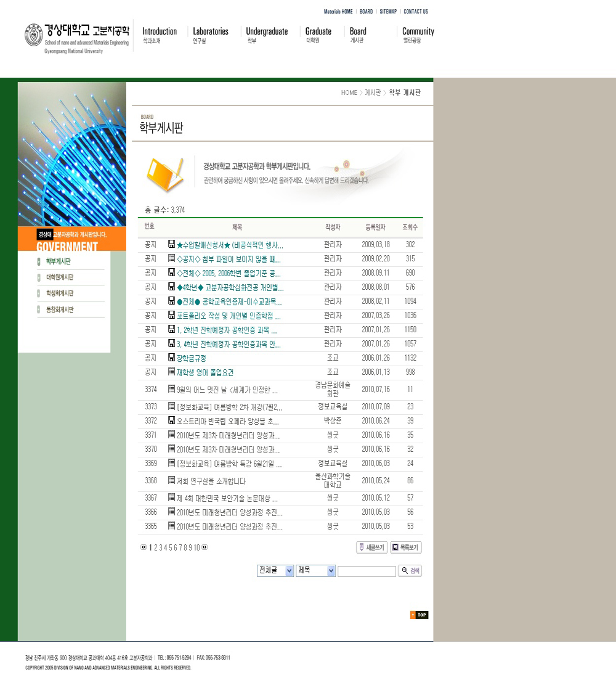
Task: Click the attachment icon next to 장학금규정
Action: [x=172, y=358]
